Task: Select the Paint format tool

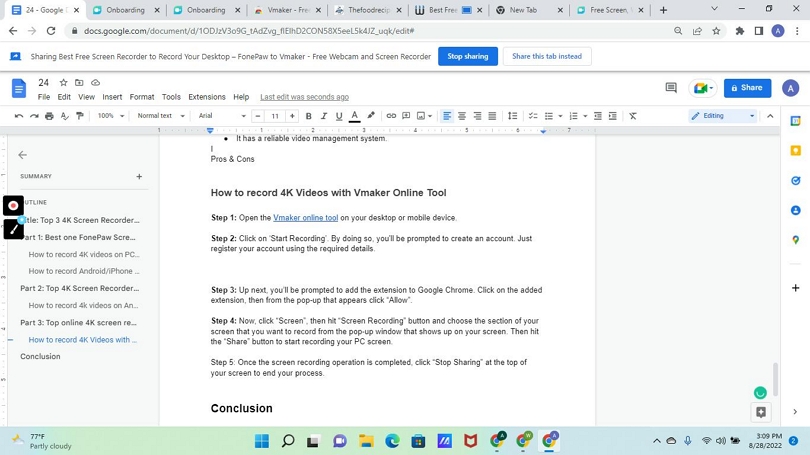Action: [80, 116]
